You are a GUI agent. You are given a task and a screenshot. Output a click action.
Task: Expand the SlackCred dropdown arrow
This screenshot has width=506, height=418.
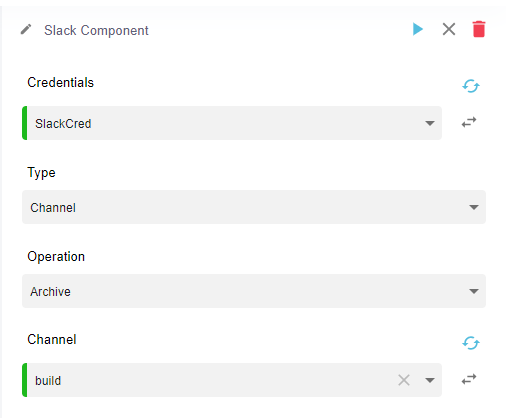[430, 123]
